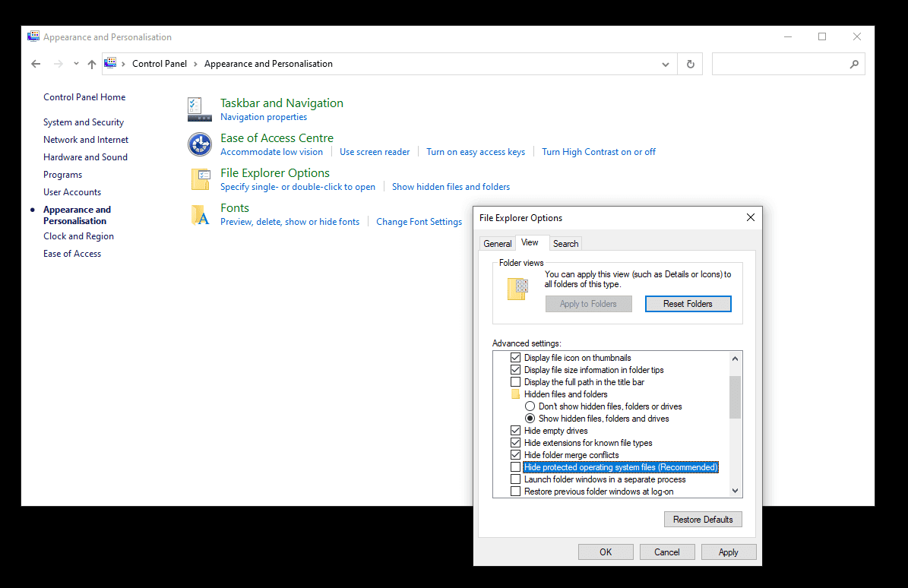Click the search magnifier icon
The image size is (908, 588).
pos(854,64)
